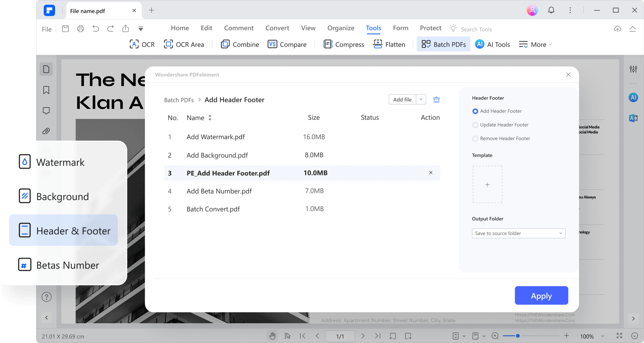
Task: Collapse the ribbon with the up arrow
Action: [x=633, y=29]
